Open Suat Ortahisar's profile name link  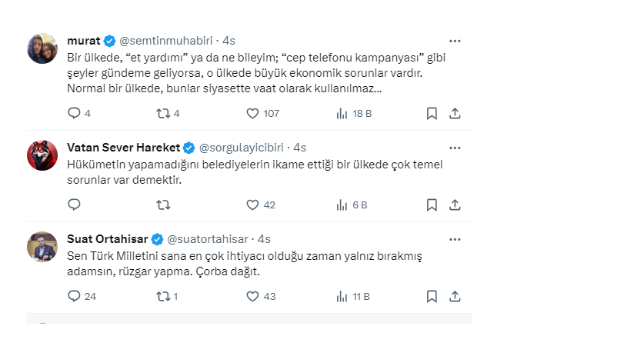pyautogui.click(x=108, y=238)
